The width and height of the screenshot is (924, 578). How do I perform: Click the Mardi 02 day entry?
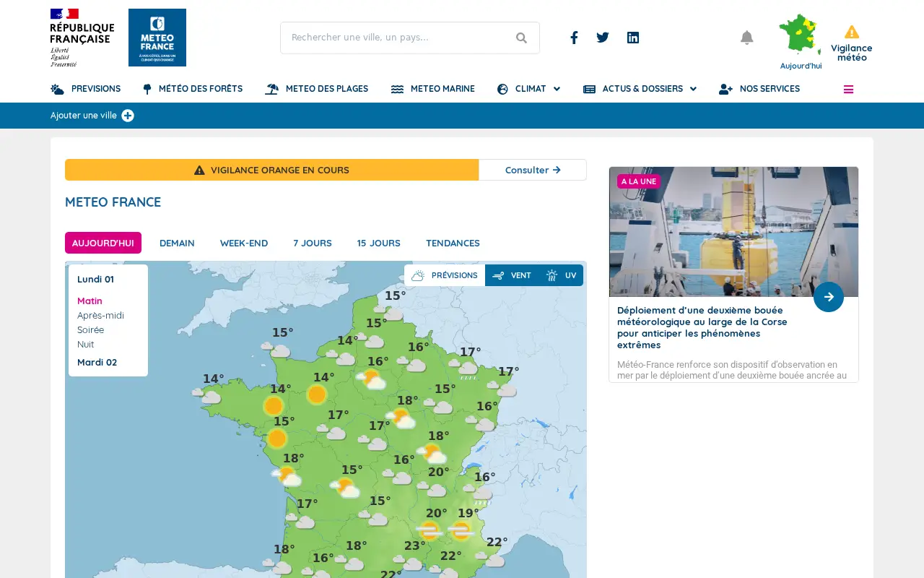click(97, 362)
